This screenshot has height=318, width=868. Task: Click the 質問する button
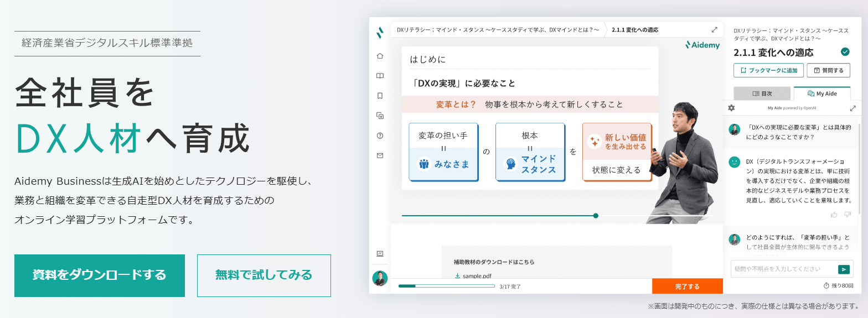[829, 70]
